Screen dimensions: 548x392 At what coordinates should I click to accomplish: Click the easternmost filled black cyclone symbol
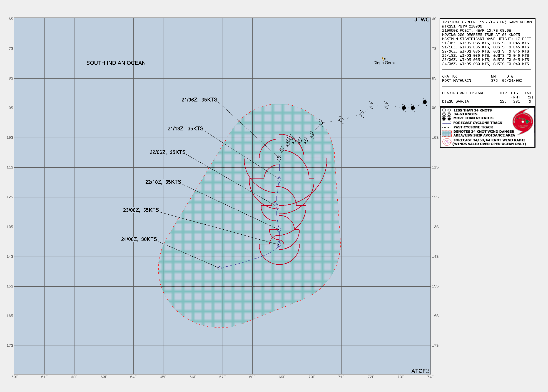425,102
